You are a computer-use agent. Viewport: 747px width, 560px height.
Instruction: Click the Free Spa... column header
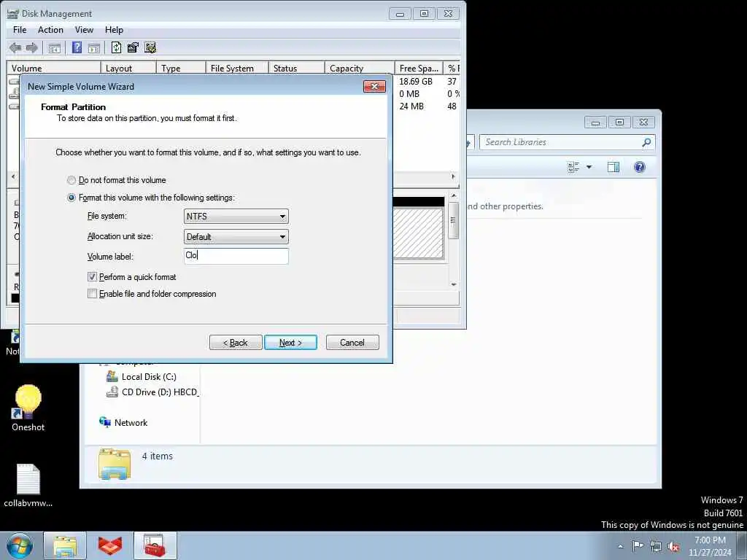coord(419,68)
